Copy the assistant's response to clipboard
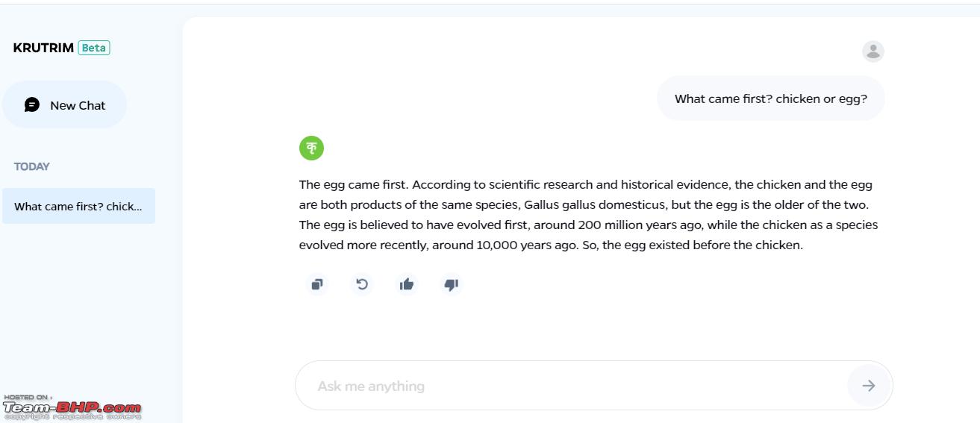Image resolution: width=980 pixels, height=423 pixels. click(x=317, y=284)
